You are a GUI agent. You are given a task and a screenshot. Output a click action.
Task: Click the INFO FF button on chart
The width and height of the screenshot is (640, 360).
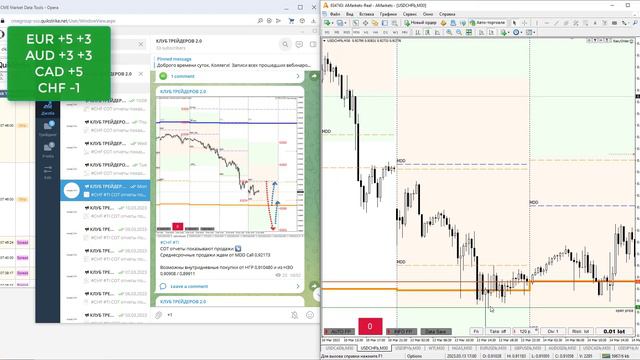[x=402, y=331]
